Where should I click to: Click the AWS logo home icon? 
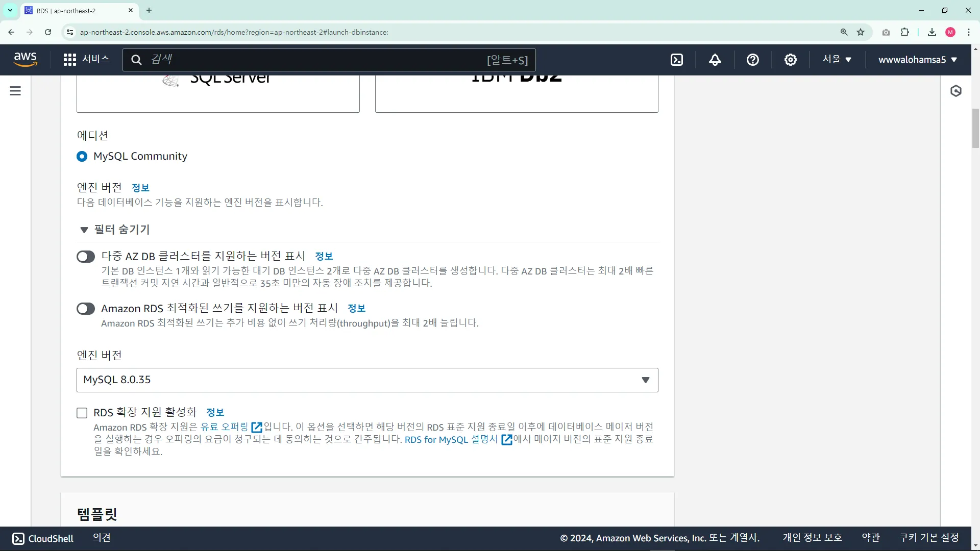[x=26, y=59]
